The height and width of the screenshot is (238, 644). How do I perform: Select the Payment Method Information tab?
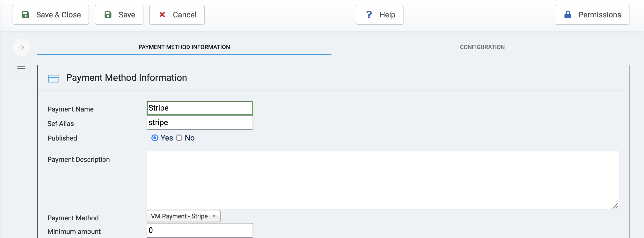pyautogui.click(x=184, y=47)
